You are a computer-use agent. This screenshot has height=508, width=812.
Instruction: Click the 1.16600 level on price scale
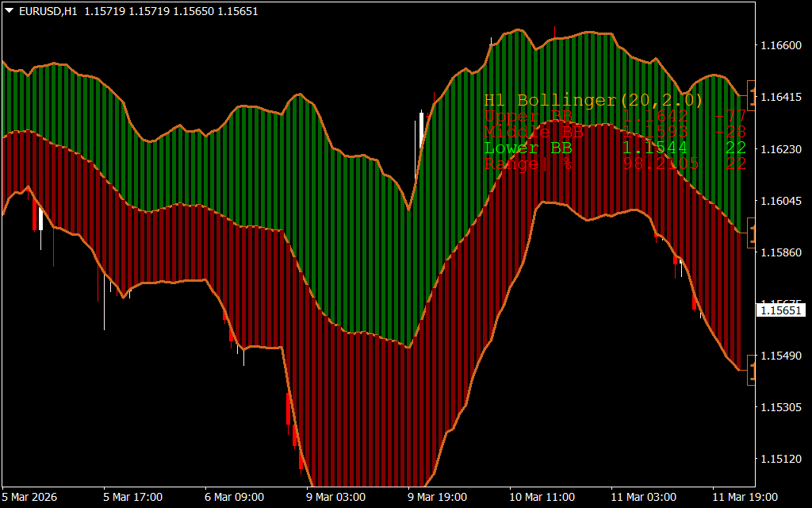pyautogui.click(x=780, y=46)
